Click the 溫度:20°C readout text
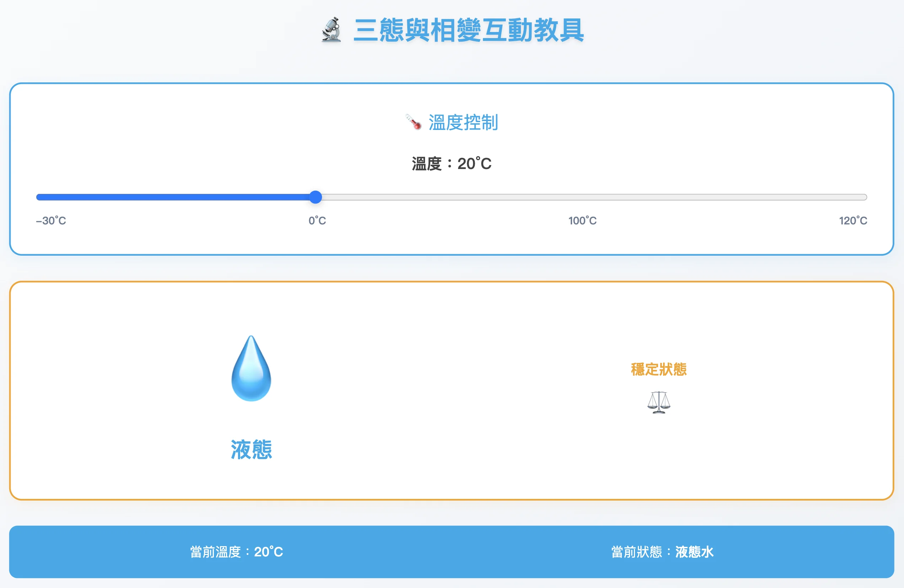This screenshot has height=588, width=904. (452, 164)
